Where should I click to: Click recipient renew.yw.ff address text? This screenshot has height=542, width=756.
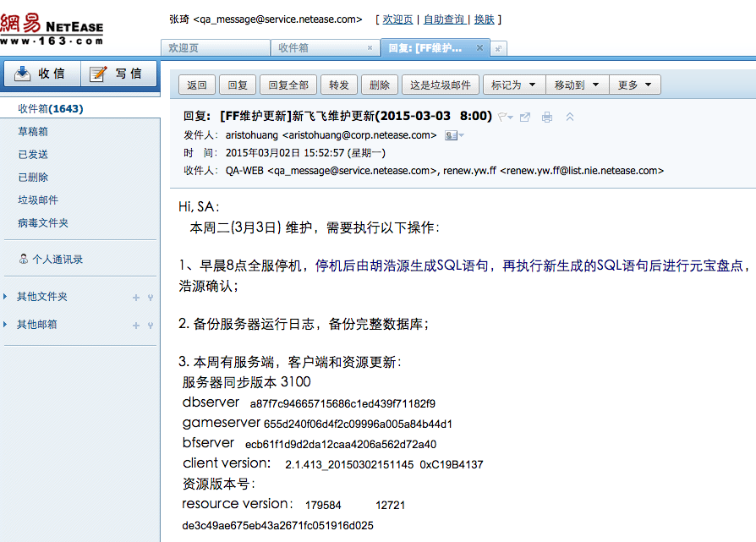pos(554,171)
